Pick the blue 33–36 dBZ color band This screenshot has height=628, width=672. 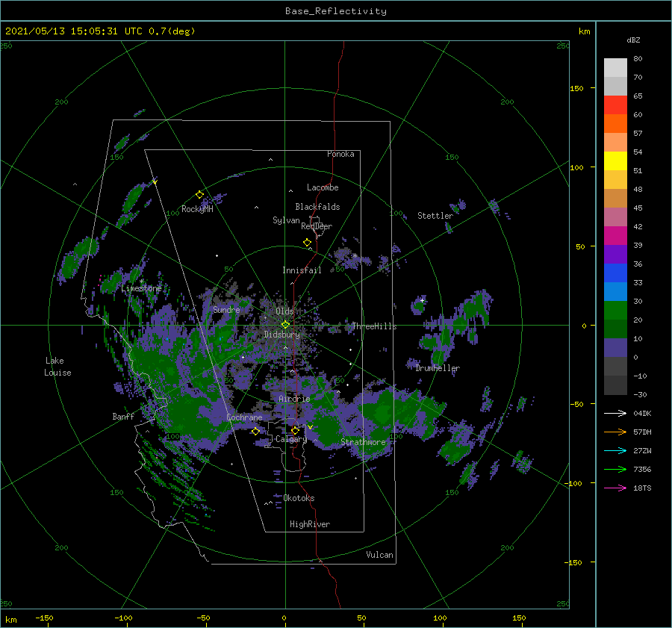(x=615, y=273)
